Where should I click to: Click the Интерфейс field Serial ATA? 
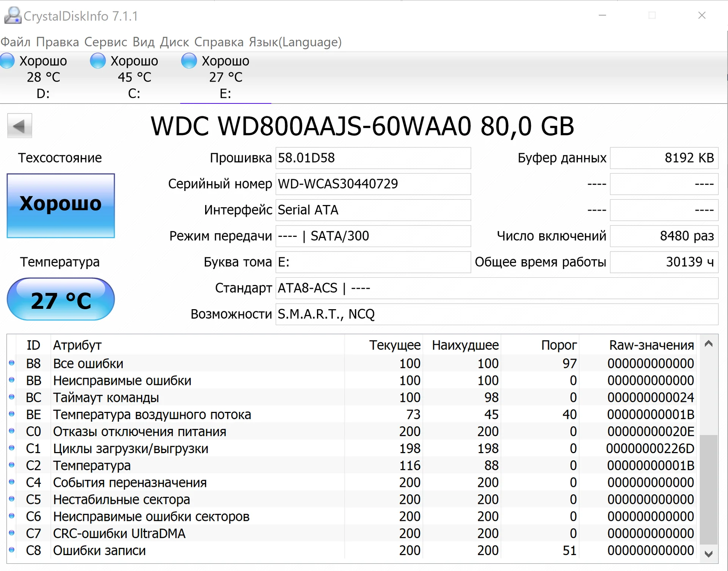(373, 210)
